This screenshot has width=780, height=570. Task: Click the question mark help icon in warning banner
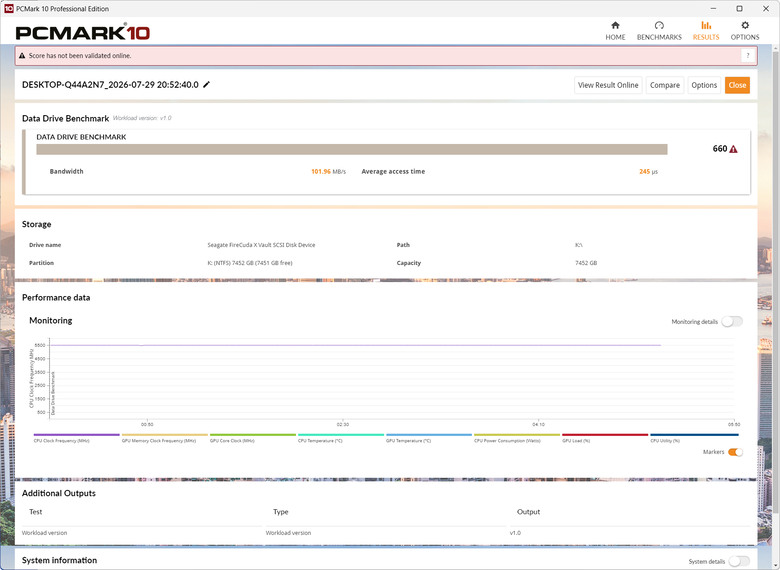(x=747, y=56)
